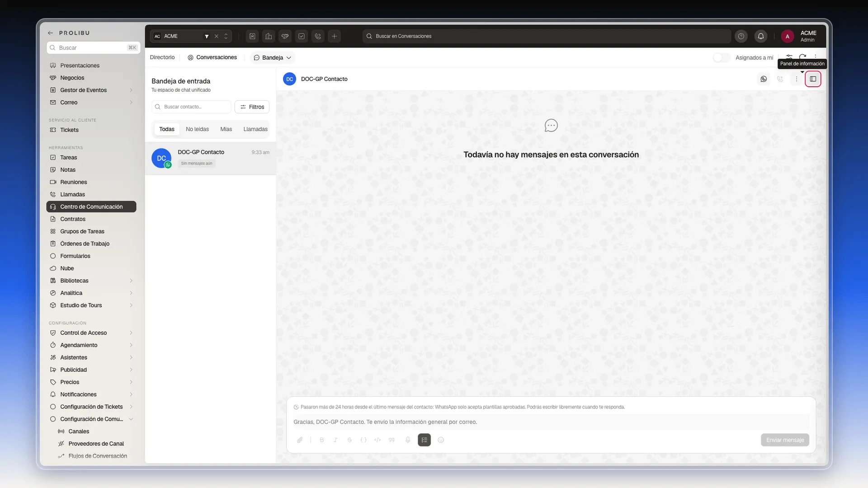
Task: Open the emoji picker
Action: pos(441,440)
